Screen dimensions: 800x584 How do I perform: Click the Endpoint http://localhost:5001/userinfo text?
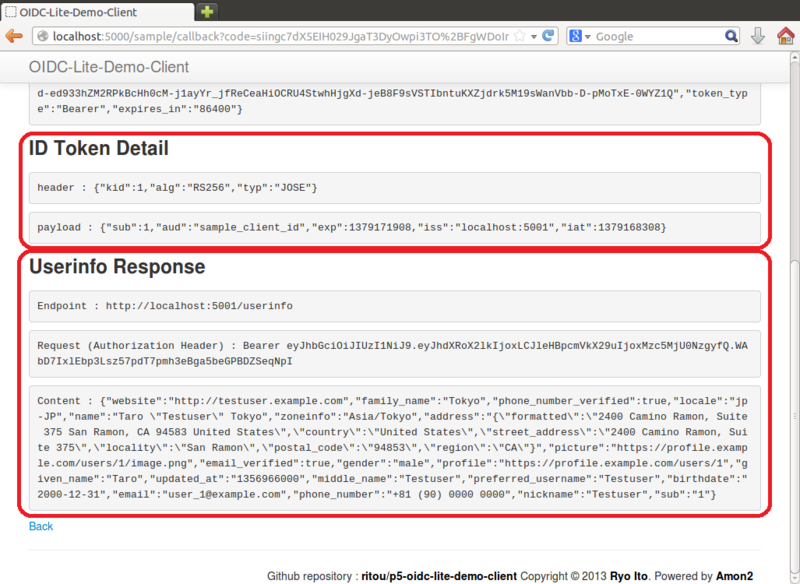tap(394, 306)
